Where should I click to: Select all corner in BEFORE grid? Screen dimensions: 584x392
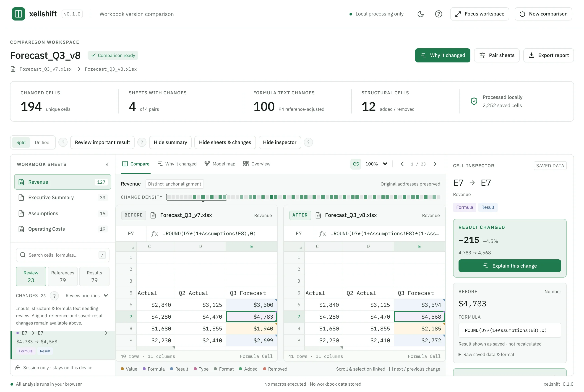(x=126, y=247)
